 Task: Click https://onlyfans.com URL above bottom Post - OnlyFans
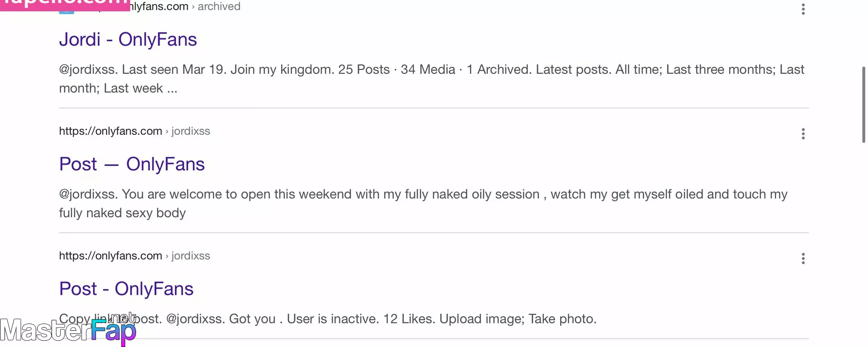coord(110,256)
